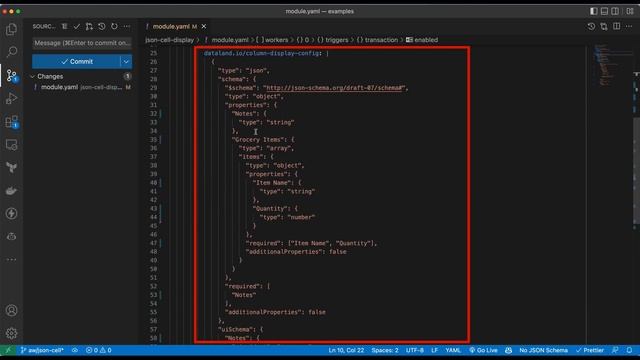Toggle Go Live server

483,350
